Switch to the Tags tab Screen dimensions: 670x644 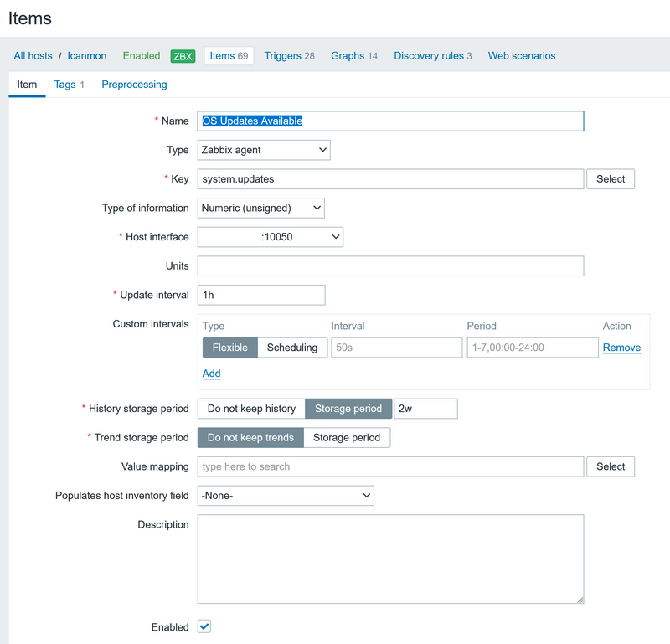[x=69, y=85]
